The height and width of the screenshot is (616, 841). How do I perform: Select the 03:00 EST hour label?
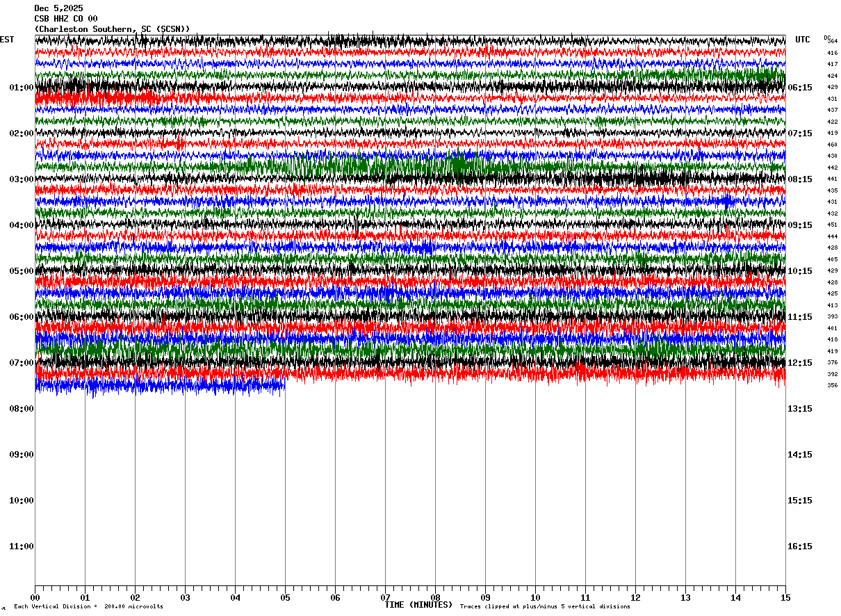coord(22,179)
